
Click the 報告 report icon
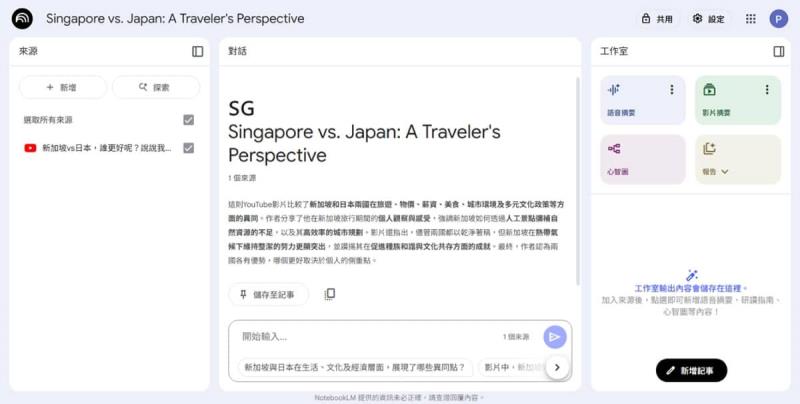coord(709,148)
